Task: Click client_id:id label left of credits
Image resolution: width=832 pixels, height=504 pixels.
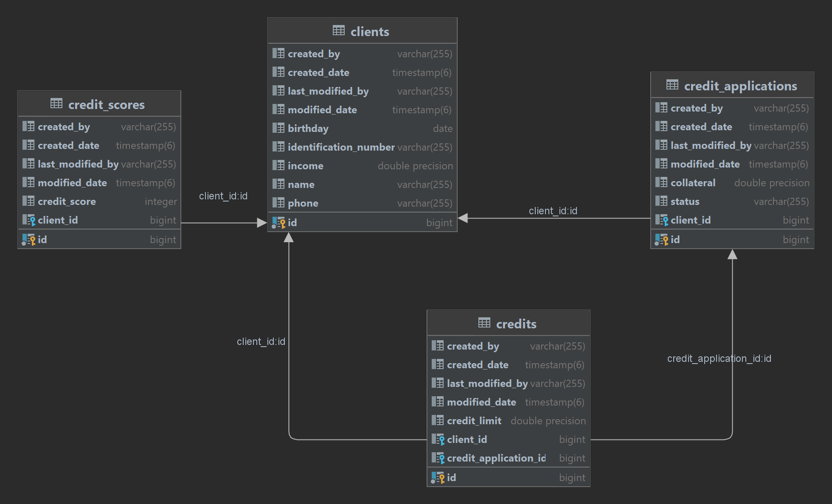Action: coord(261,342)
